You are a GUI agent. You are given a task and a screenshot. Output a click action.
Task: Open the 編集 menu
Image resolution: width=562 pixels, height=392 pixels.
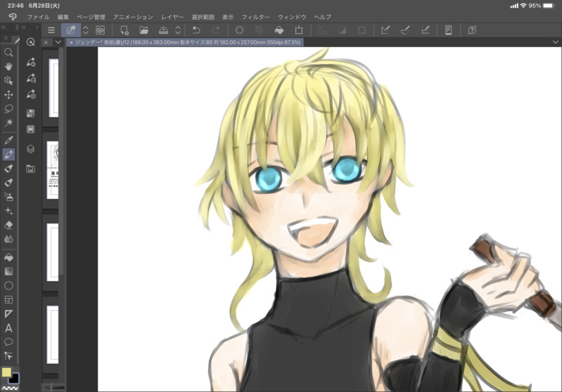63,17
